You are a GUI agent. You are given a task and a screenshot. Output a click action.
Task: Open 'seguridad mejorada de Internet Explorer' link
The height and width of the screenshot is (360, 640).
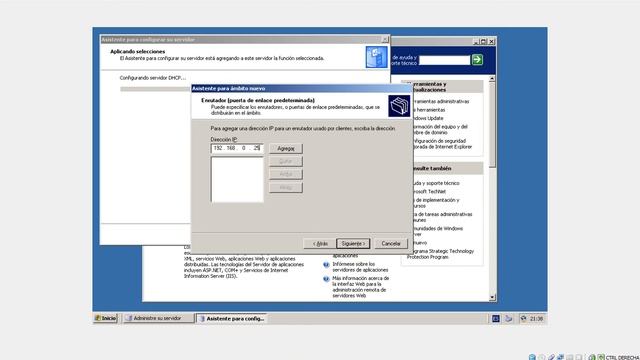pos(442,144)
